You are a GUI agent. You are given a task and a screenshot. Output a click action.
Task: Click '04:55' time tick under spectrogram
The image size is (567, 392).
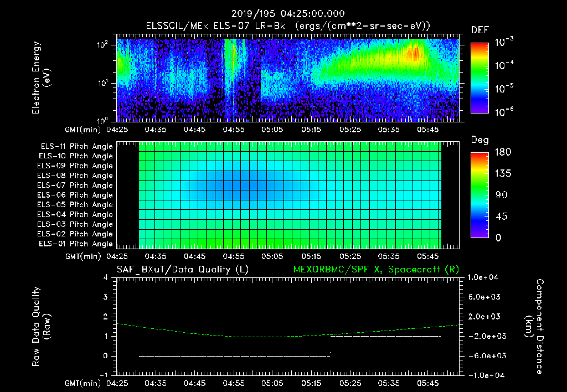(234, 130)
